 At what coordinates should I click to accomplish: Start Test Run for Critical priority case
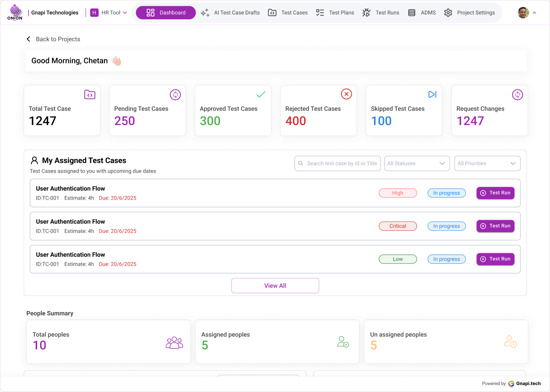(495, 226)
